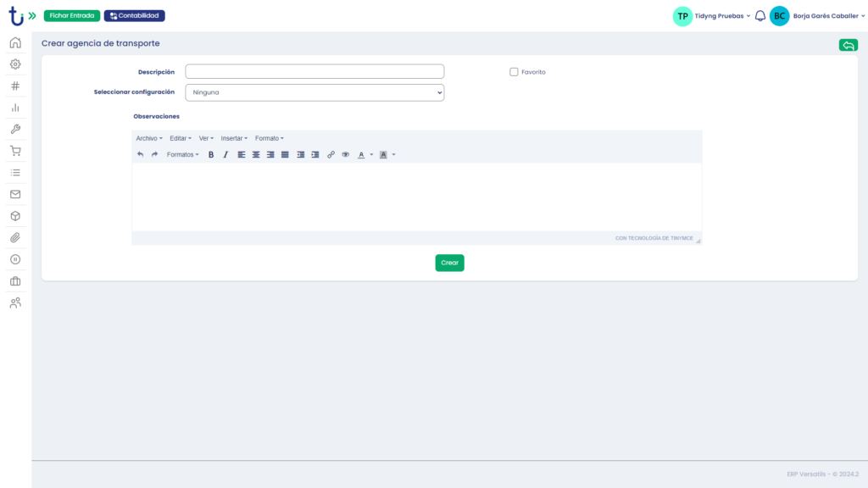Toggle the Favorito checkbox

click(x=514, y=72)
